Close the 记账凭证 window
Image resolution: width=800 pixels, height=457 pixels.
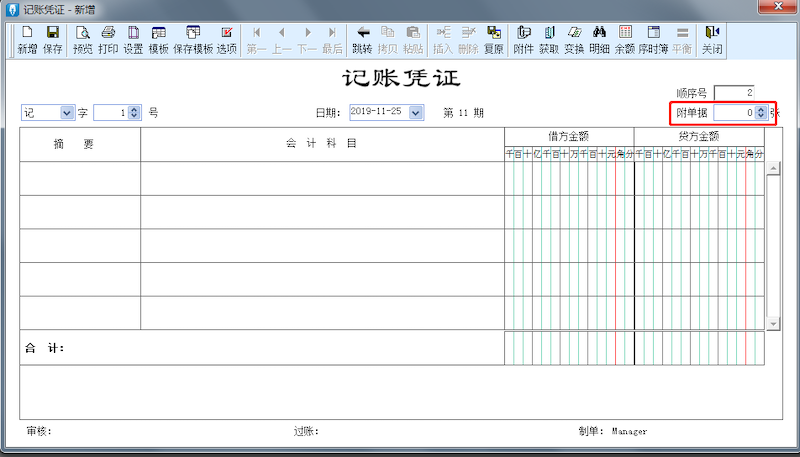(778, 7)
